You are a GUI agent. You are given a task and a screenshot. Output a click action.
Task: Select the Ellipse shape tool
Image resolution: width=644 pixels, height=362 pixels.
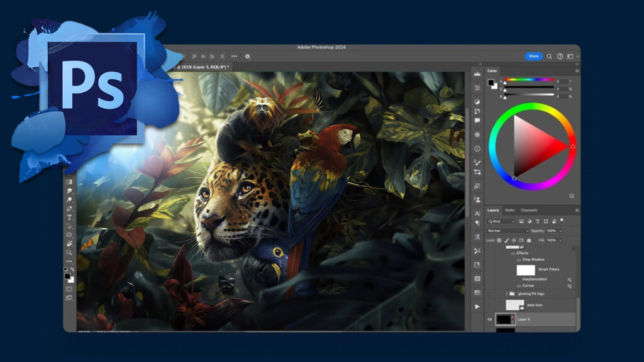(69, 235)
